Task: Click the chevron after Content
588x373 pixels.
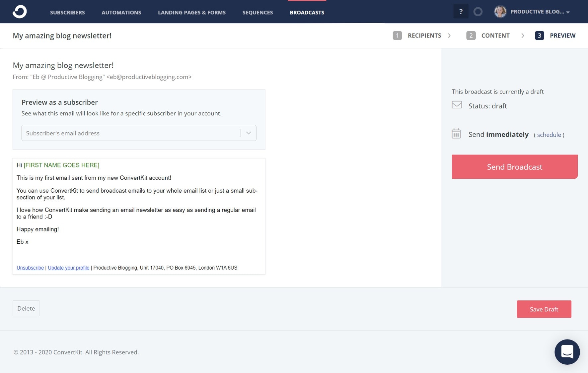Action: (523, 35)
